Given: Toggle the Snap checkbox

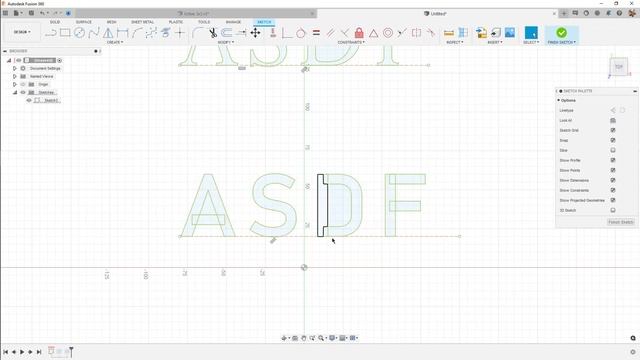Looking at the screenshot, I should click(613, 140).
